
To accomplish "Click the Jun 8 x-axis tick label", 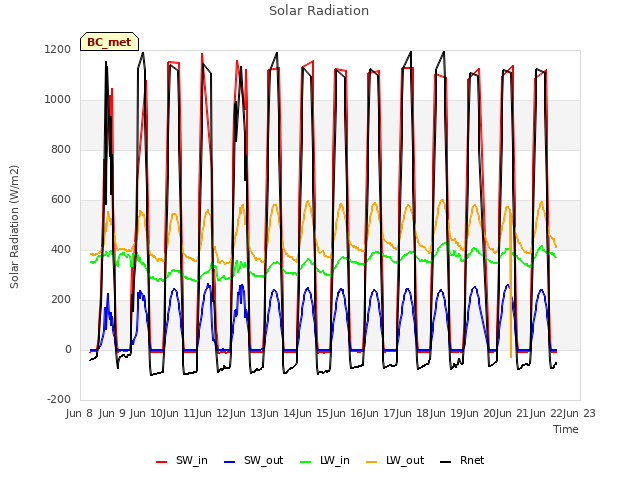I will [79, 413].
